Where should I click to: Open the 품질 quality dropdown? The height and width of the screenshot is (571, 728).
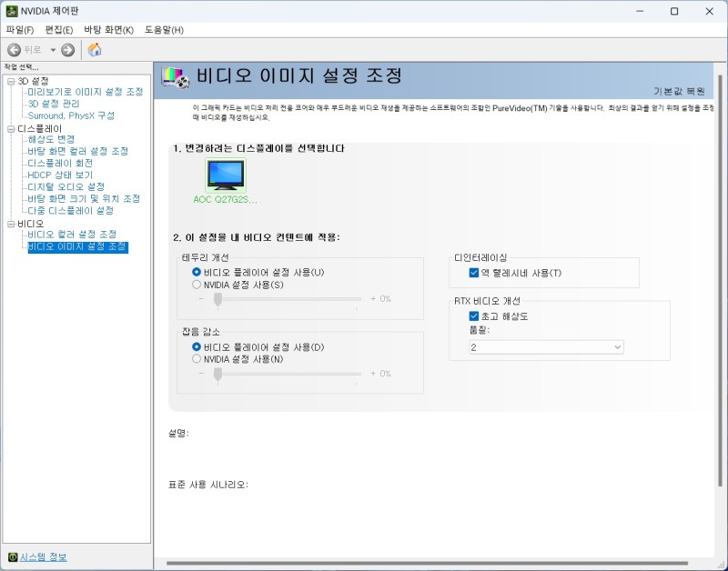[546, 347]
